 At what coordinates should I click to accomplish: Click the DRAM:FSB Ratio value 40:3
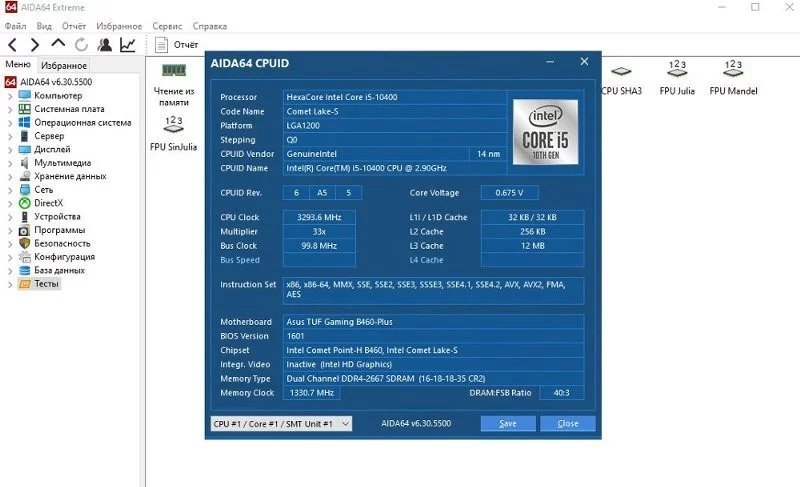pos(561,393)
